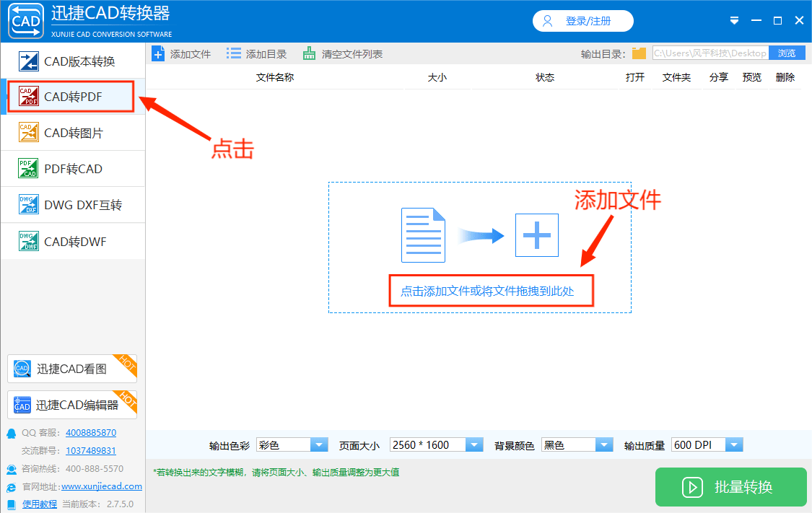Click the CAD to DWF icon
This screenshot has height=513, width=812.
[x=28, y=241]
